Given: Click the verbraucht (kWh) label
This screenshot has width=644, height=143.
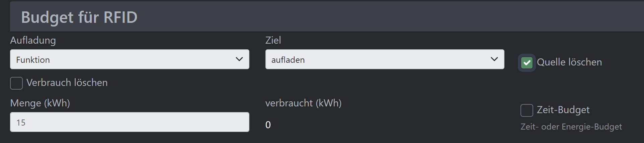Looking at the screenshot, I should [303, 103].
